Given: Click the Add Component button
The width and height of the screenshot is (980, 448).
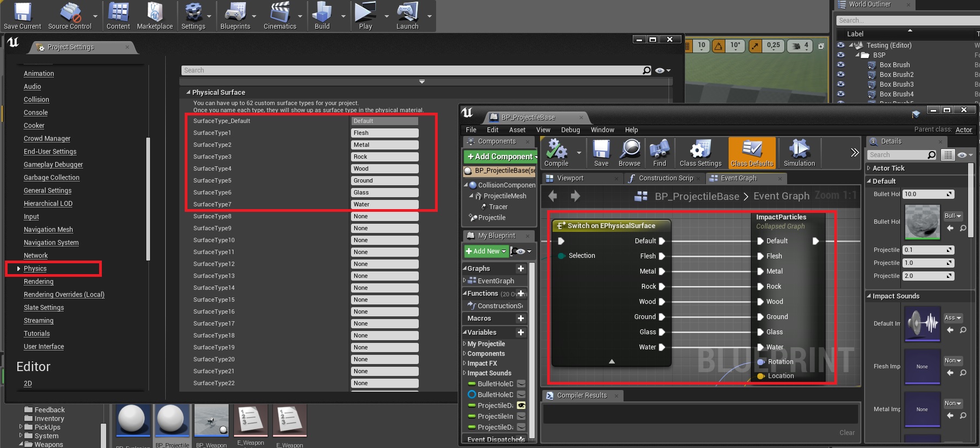Looking at the screenshot, I should coord(500,157).
